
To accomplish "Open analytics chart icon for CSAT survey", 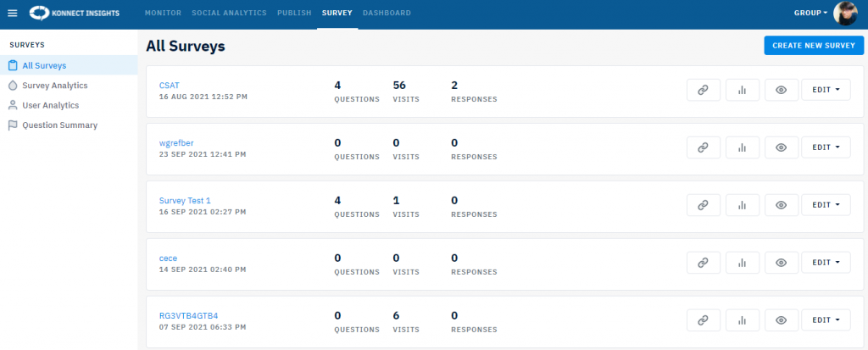I will (743, 90).
